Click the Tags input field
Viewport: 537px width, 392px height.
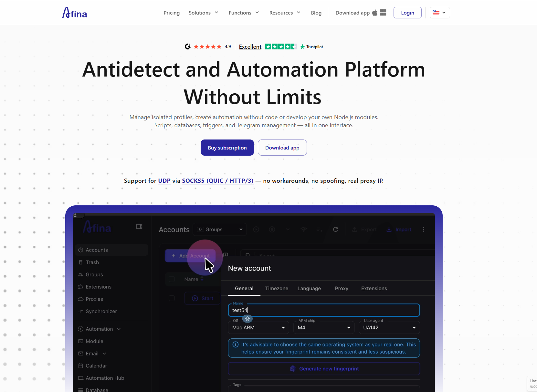click(324, 388)
